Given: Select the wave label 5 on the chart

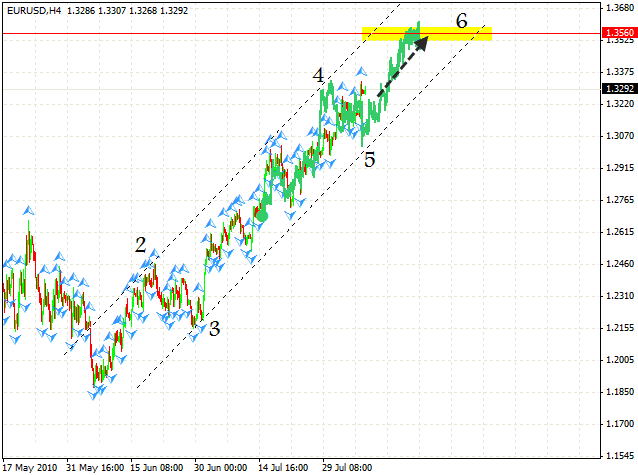Looking at the screenshot, I should [x=369, y=160].
